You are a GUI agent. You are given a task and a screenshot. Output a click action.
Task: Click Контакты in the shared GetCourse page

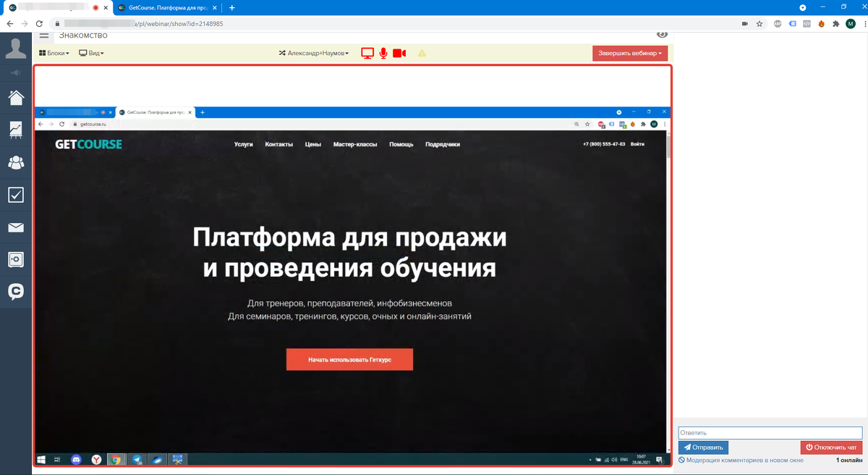279,144
